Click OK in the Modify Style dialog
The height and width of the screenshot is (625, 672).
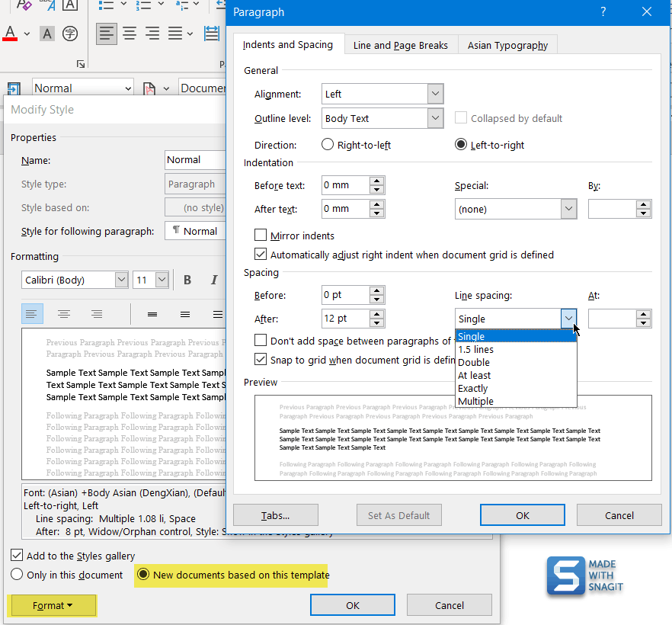click(352, 605)
